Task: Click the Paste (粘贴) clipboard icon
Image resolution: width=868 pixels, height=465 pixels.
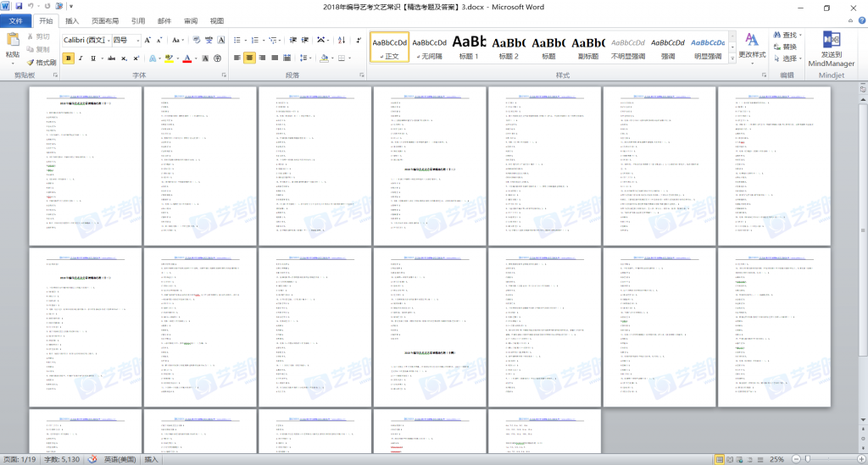Action: coord(12,46)
